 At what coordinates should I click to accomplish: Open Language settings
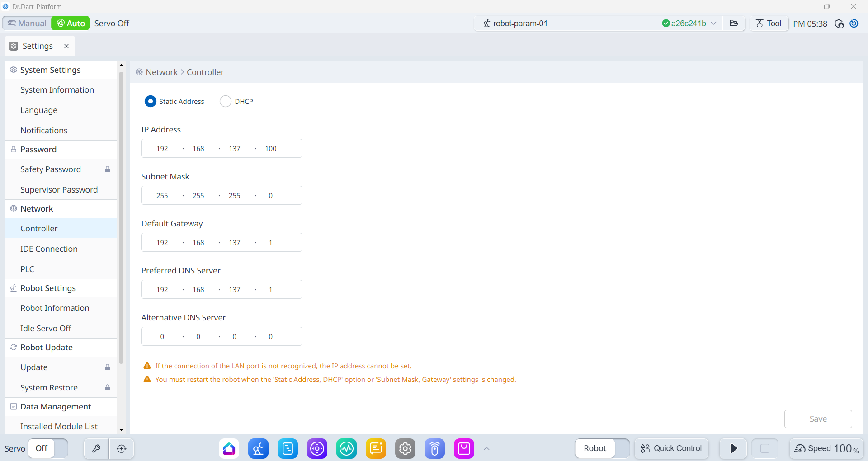click(61, 110)
